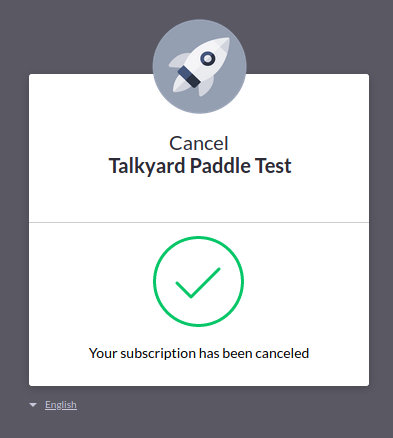This screenshot has height=438, width=393.
Task: Click the rocket's left fin
Action: point(177,60)
